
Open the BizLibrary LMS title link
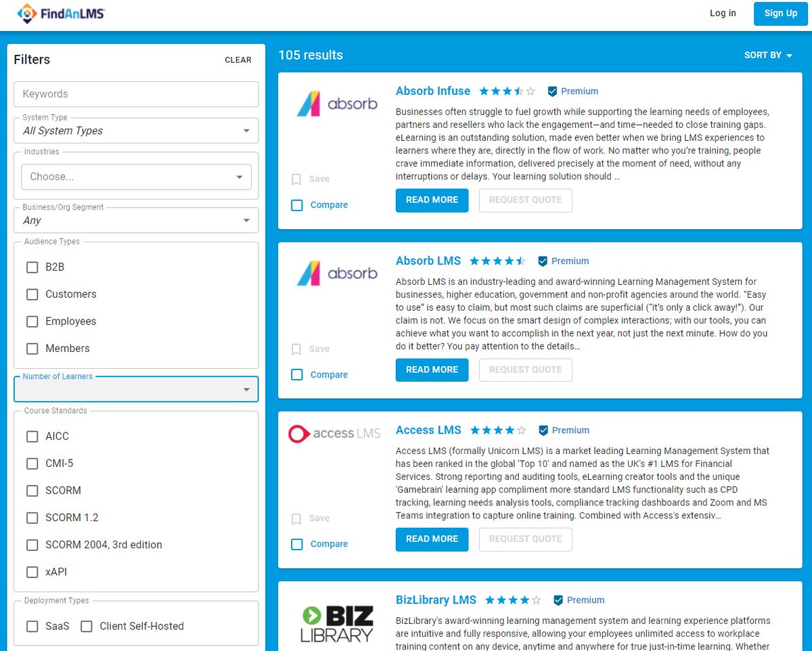pyautogui.click(x=436, y=600)
